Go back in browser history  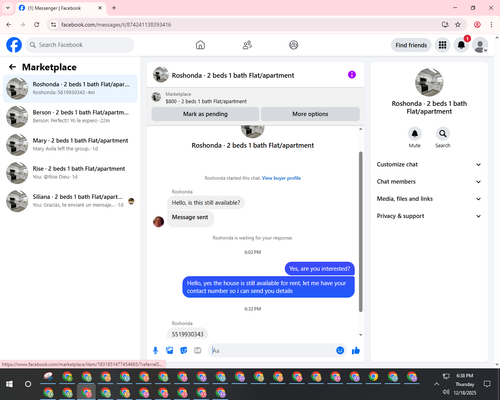[9, 25]
